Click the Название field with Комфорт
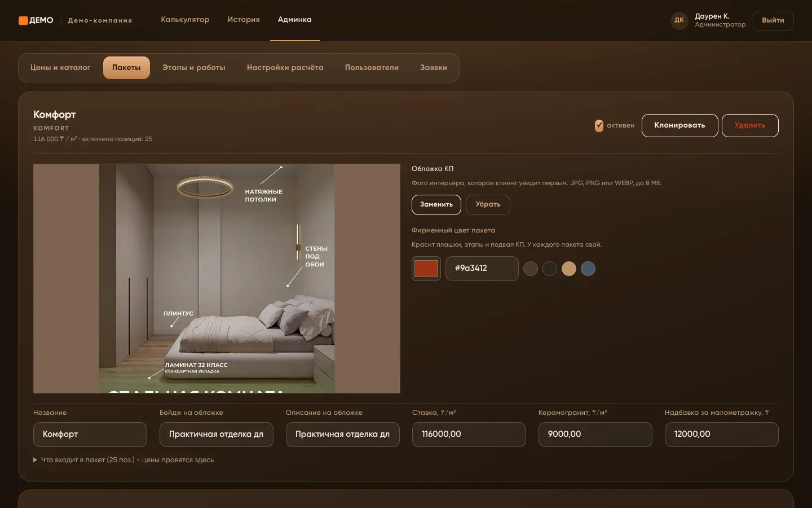Image resolution: width=812 pixels, height=508 pixels. [90, 435]
